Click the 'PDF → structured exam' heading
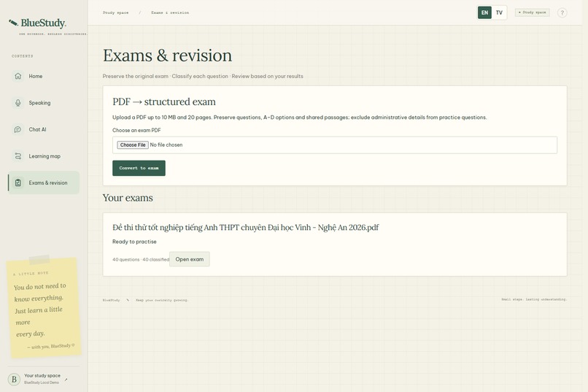Screen dimensions: 588x392 (164, 101)
